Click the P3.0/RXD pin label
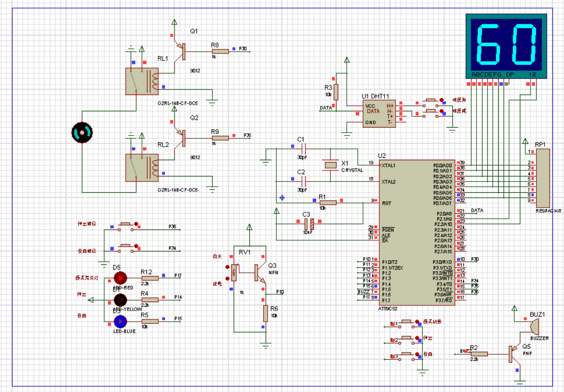 pos(443,262)
